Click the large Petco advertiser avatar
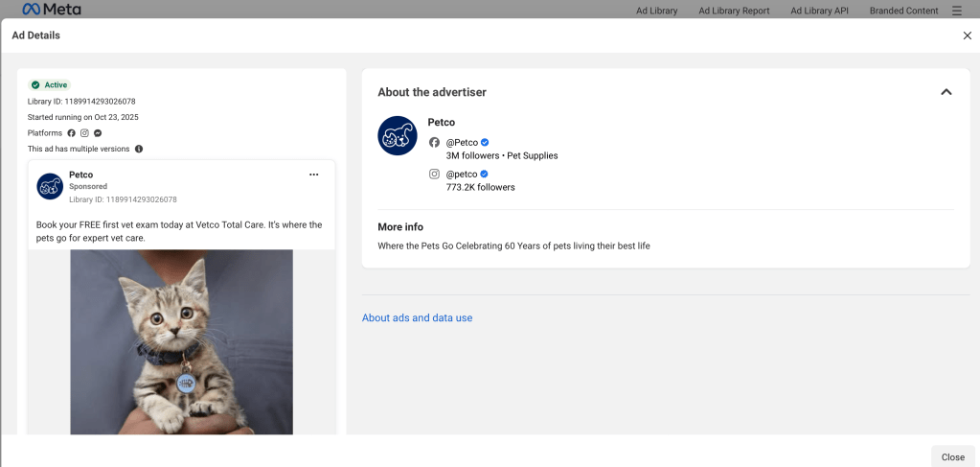This screenshot has width=980, height=467. click(x=398, y=136)
